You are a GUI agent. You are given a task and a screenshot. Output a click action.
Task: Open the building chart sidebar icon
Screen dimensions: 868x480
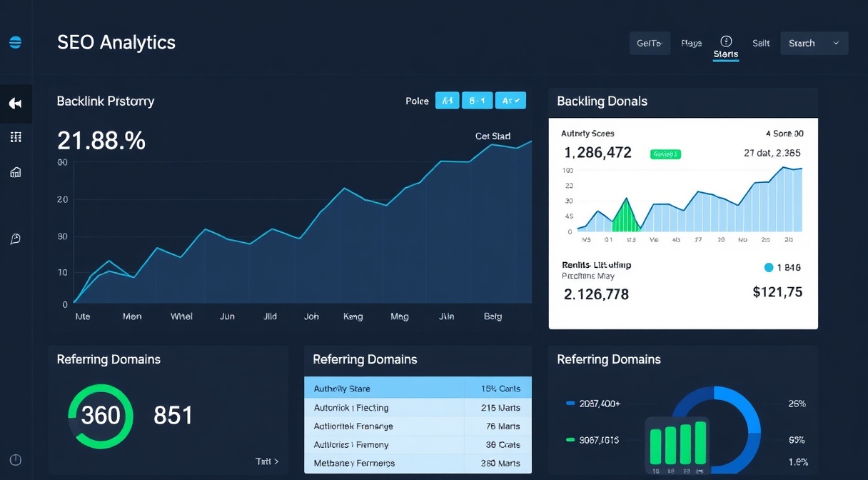coord(15,172)
